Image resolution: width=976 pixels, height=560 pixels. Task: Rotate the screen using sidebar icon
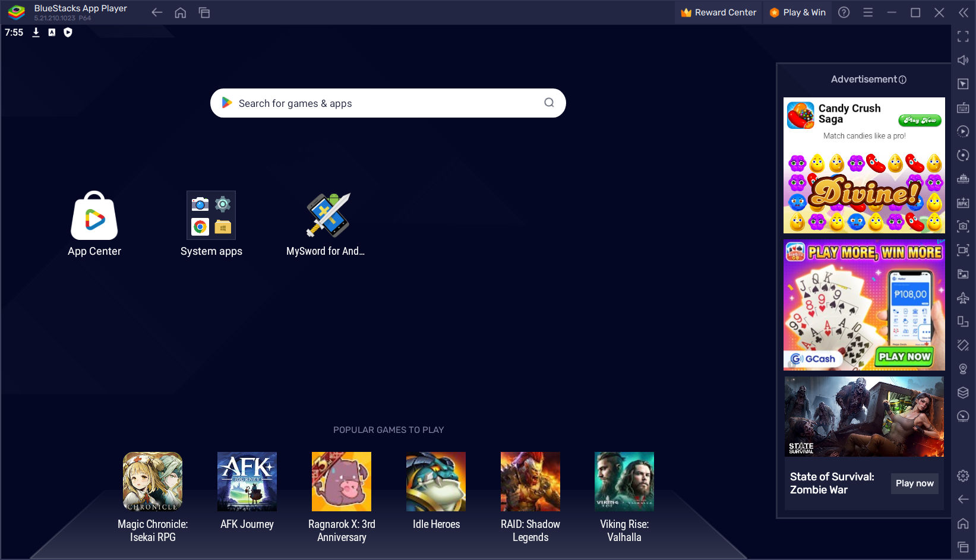coord(963,345)
